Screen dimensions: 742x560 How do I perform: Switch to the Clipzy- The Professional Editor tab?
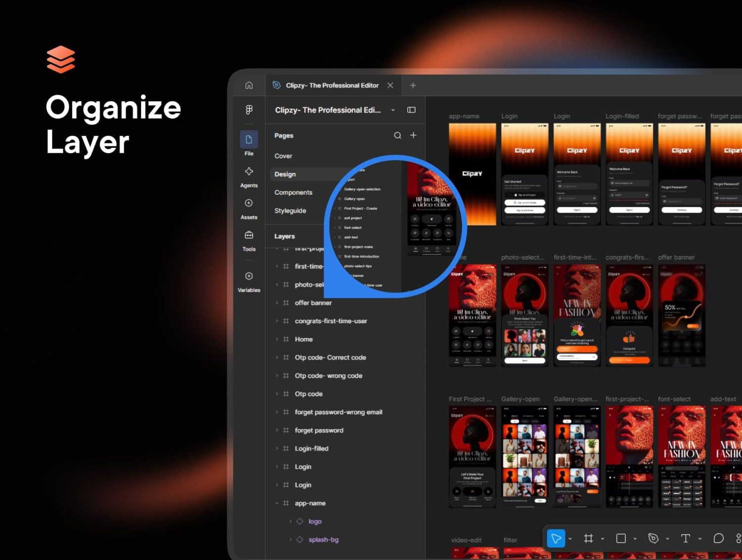tap(332, 86)
